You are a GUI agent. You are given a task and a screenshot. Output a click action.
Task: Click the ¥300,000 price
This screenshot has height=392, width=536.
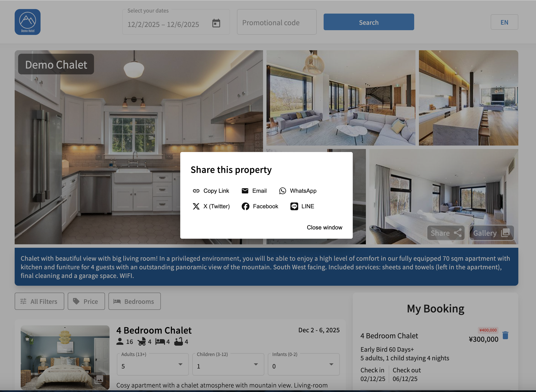pyautogui.click(x=484, y=339)
